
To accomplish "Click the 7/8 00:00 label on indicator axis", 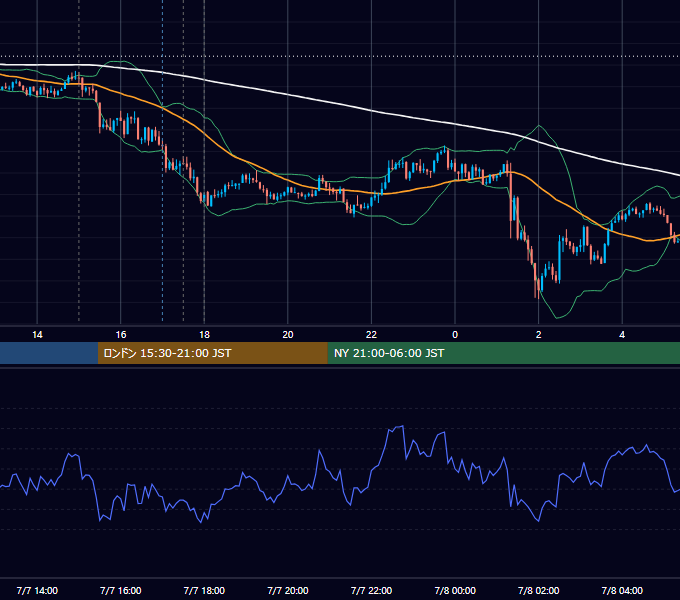I will click(455, 590).
